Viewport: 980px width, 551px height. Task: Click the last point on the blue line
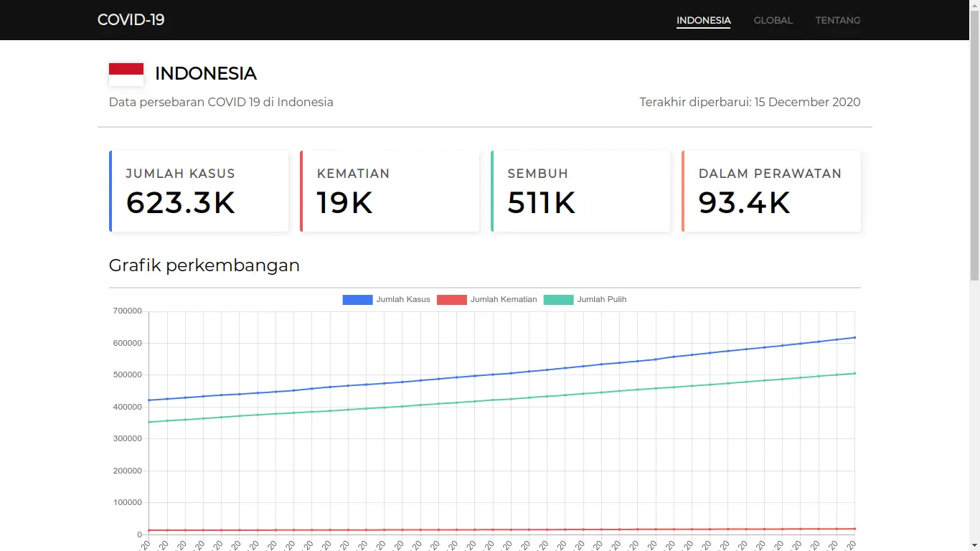(x=854, y=337)
